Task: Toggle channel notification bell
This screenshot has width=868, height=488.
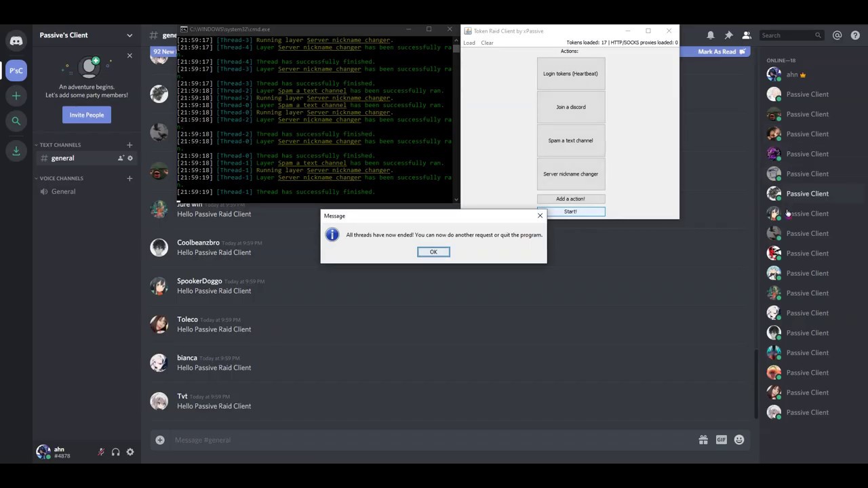Action: coord(711,35)
